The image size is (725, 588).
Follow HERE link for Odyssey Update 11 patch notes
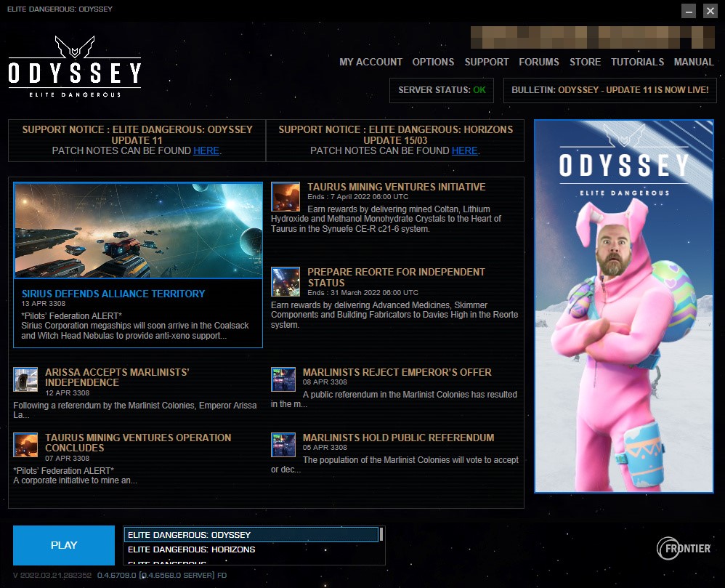206,151
